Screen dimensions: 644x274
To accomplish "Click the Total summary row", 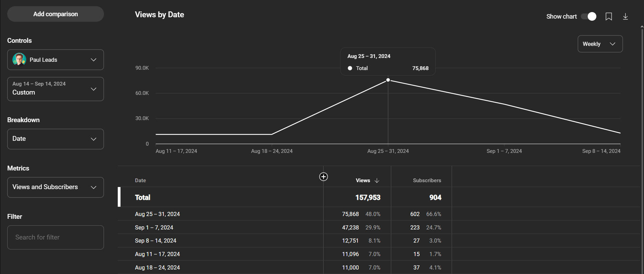I will pyautogui.click(x=143, y=197).
